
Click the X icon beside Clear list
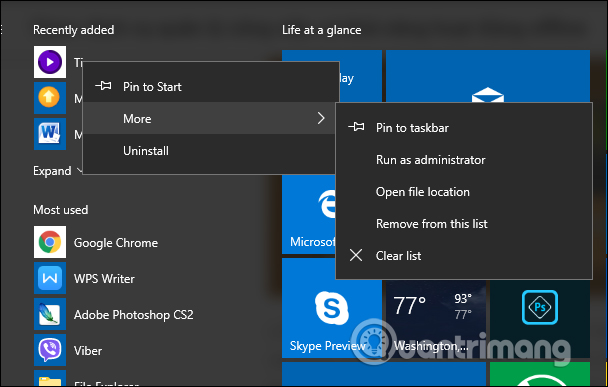356,255
